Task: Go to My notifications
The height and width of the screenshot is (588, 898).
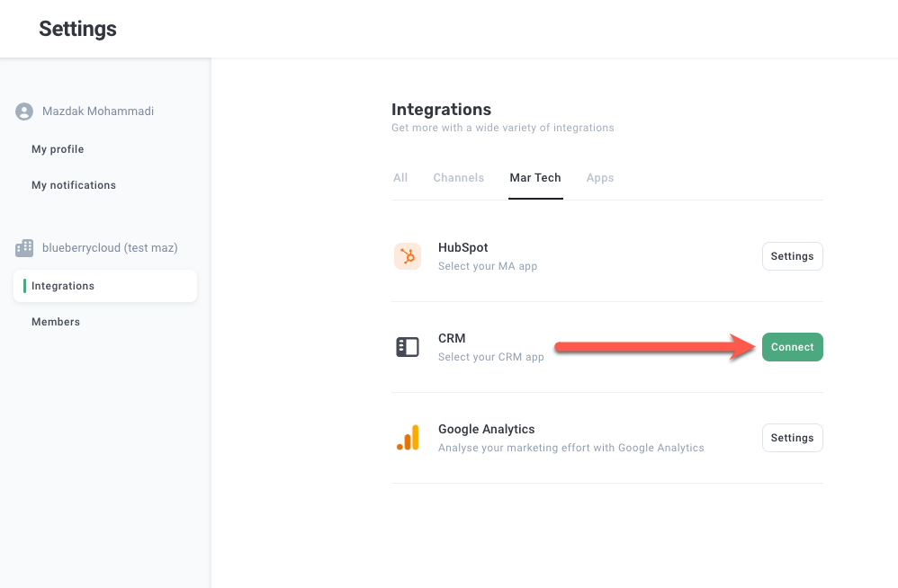Action: (74, 185)
